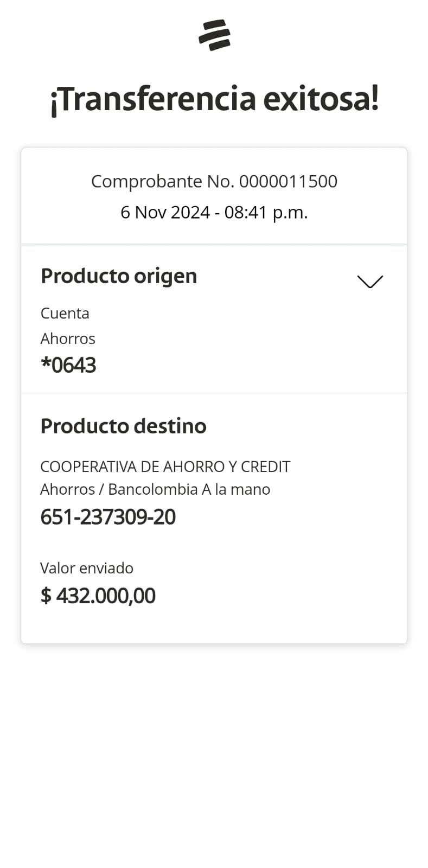Click the COOPERATIVA DE AHORRO Y CREDIT name
Image resolution: width=428 pixels, height=868 pixels.
click(x=165, y=467)
